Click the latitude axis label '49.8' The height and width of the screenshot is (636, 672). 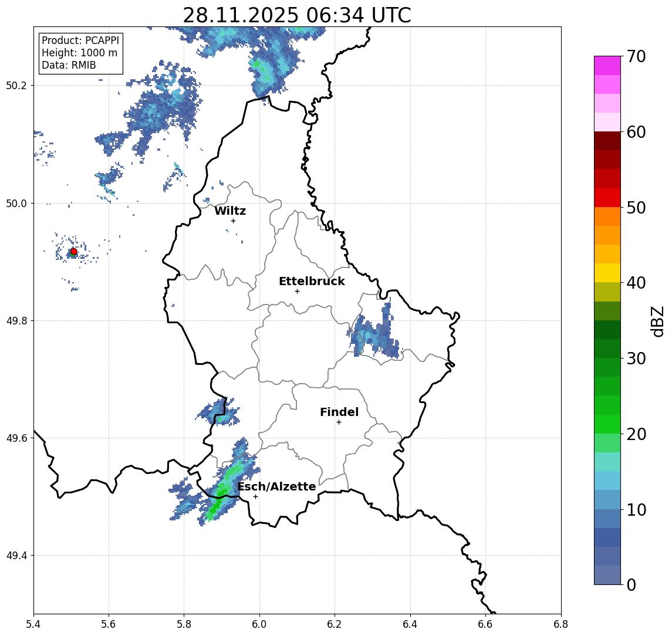click(x=16, y=320)
